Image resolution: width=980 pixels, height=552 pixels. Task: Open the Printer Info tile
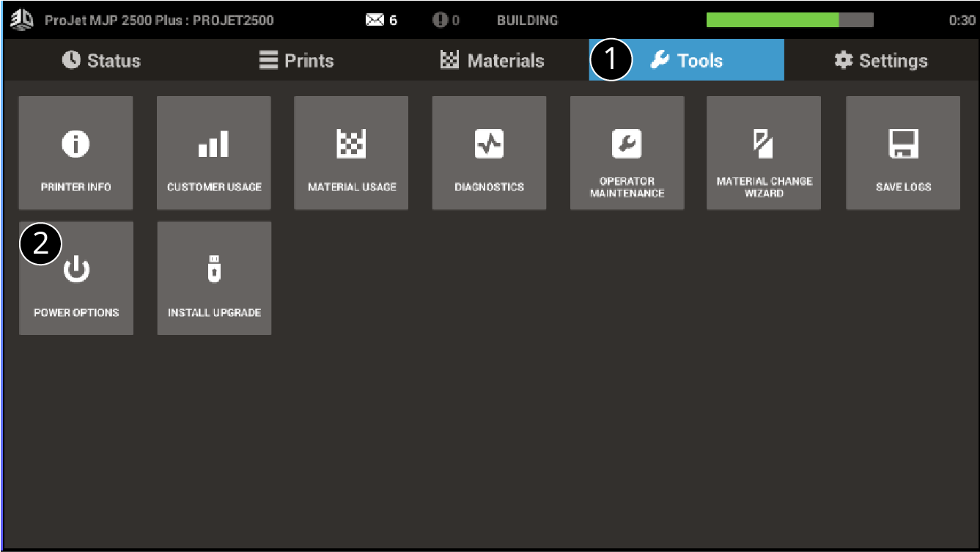75,153
